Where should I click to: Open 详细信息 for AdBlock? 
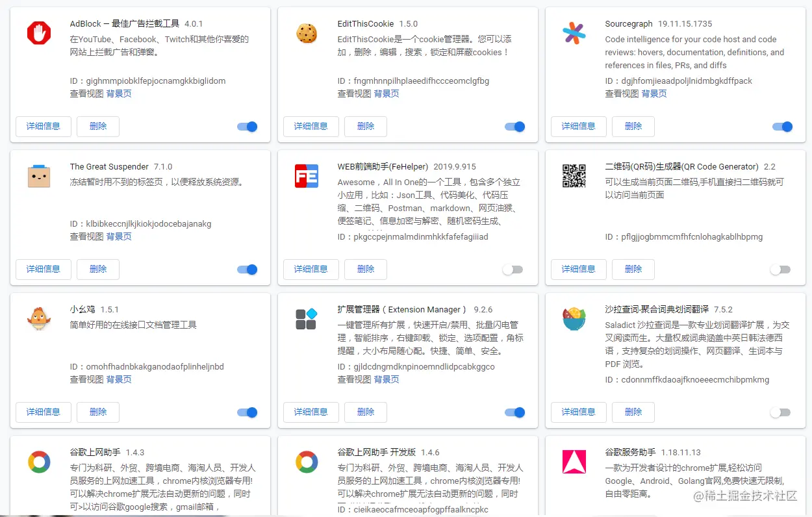click(44, 127)
